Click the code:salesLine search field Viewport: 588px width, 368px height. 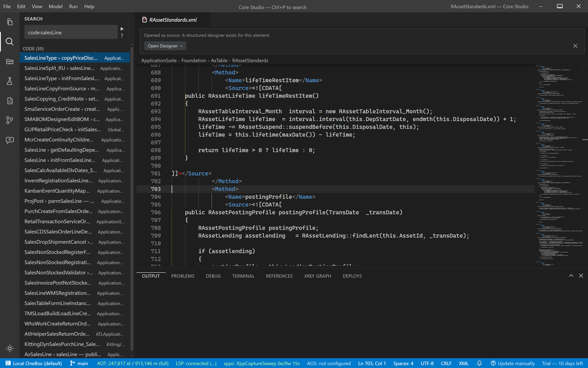(71, 32)
